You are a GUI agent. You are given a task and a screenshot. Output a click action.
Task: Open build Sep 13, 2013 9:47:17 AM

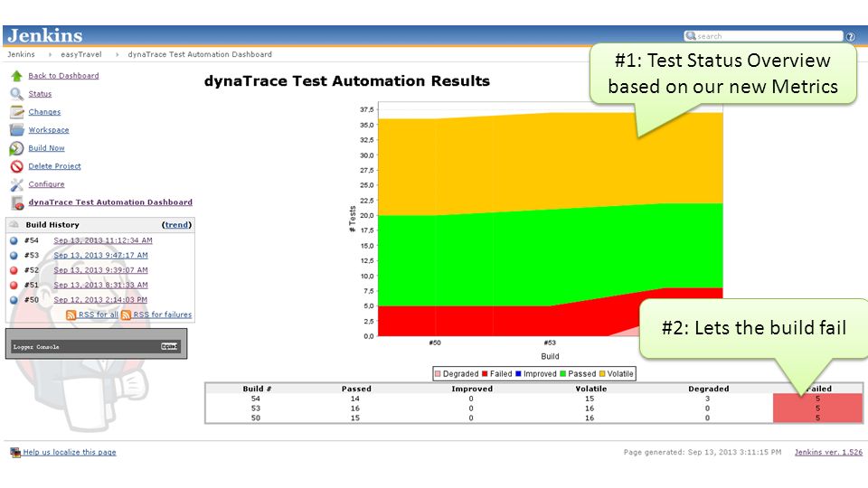(100, 256)
